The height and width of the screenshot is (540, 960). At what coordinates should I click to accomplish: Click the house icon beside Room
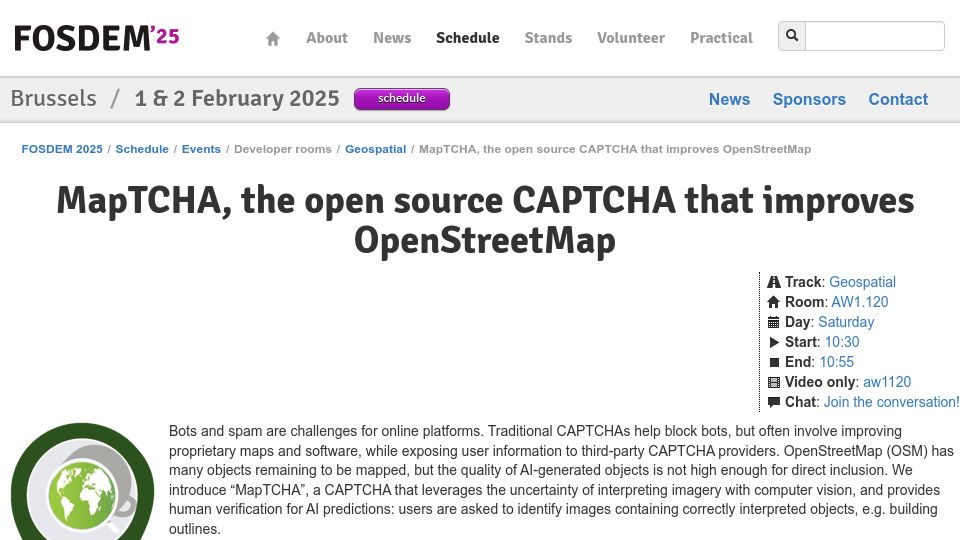click(x=774, y=302)
